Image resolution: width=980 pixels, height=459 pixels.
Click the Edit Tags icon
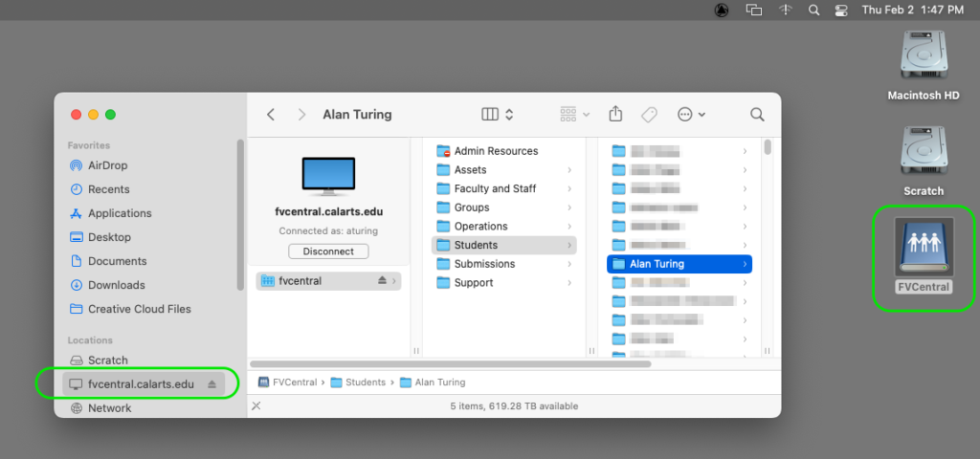(650, 115)
